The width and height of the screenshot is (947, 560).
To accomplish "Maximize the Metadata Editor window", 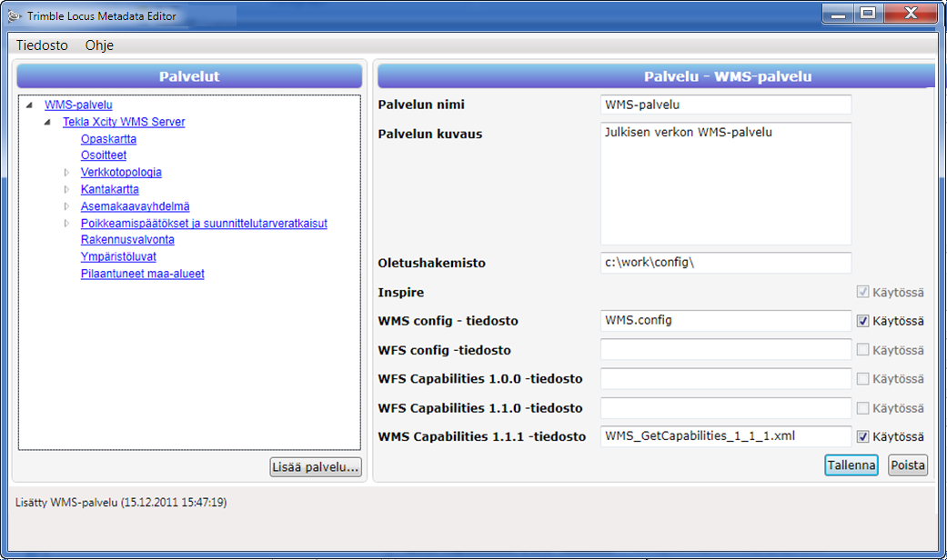I will pos(868,14).
